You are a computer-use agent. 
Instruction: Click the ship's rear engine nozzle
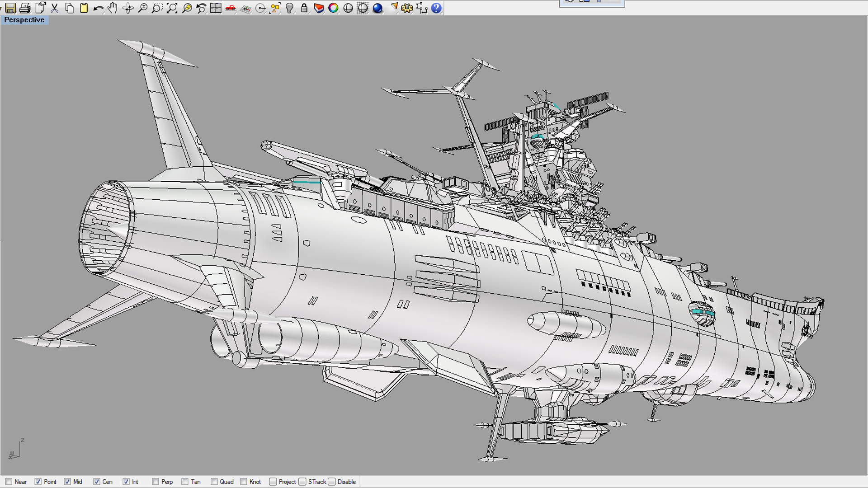coord(107,228)
